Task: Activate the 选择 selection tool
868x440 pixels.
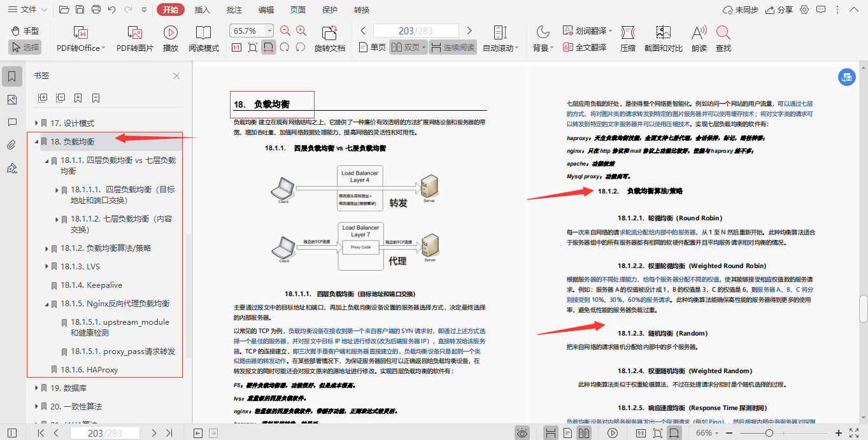Action: point(25,47)
